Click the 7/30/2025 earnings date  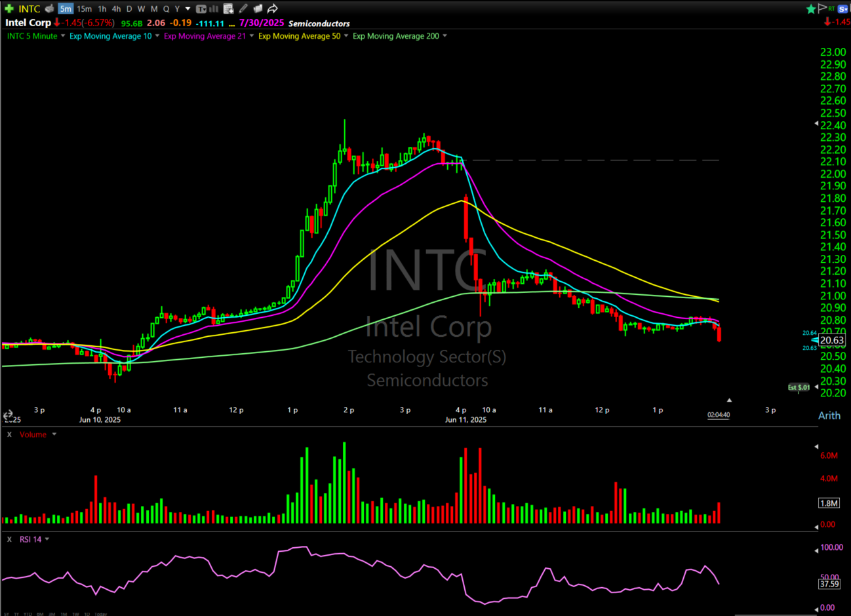click(x=262, y=23)
